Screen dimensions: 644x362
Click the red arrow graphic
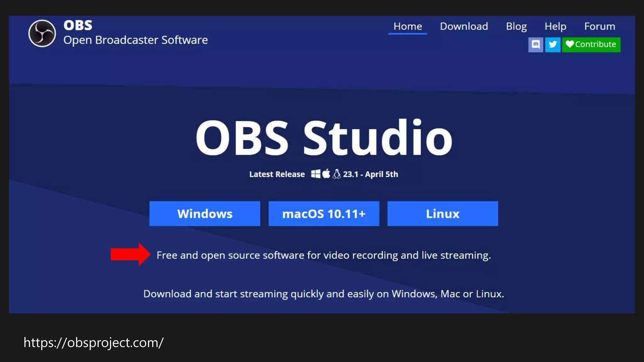click(x=130, y=255)
